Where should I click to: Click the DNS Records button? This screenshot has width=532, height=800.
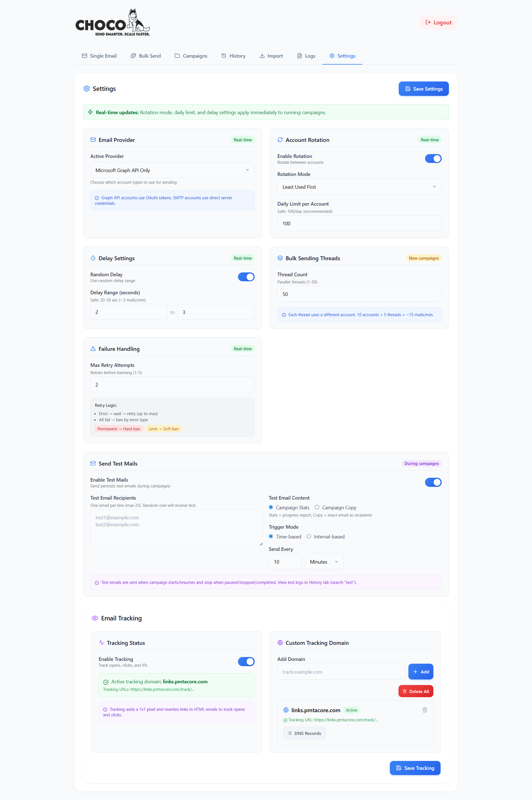pyautogui.click(x=304, y=733)
